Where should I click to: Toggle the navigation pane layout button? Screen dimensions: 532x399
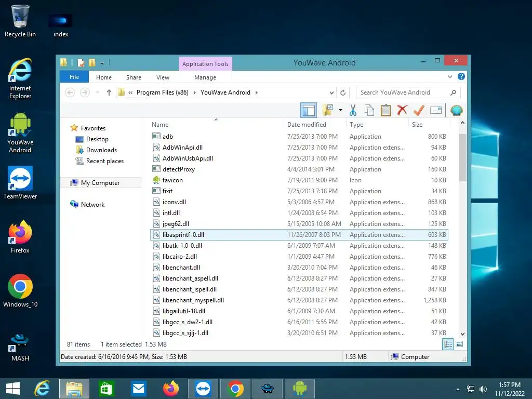309,110
